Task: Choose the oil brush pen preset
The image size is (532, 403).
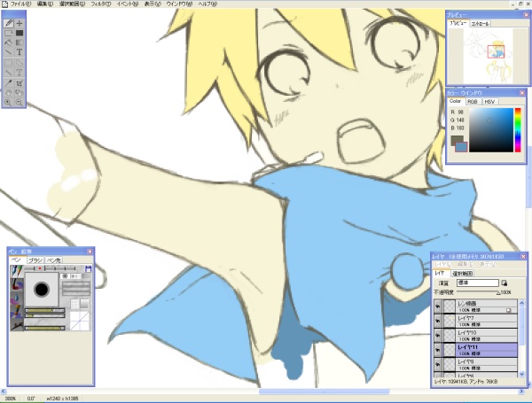Action: (x=17, y=310)
